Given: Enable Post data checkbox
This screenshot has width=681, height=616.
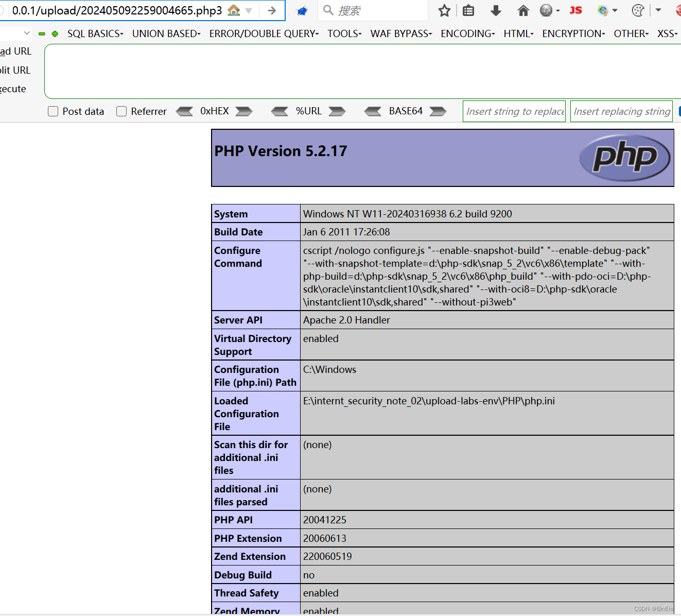Looking at the screenshot, I should [x=53, y=111].
